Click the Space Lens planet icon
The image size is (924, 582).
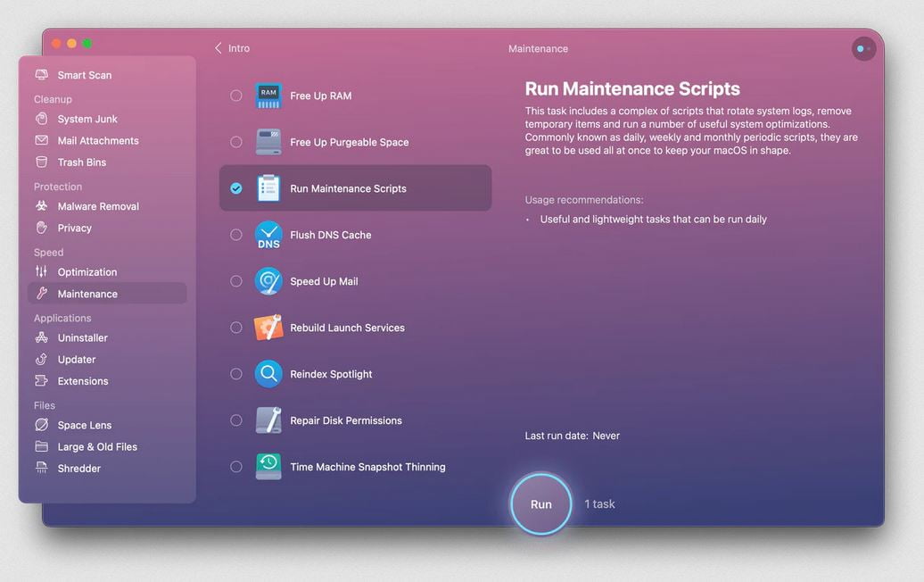pyautogui.click(x=41, y=425)
